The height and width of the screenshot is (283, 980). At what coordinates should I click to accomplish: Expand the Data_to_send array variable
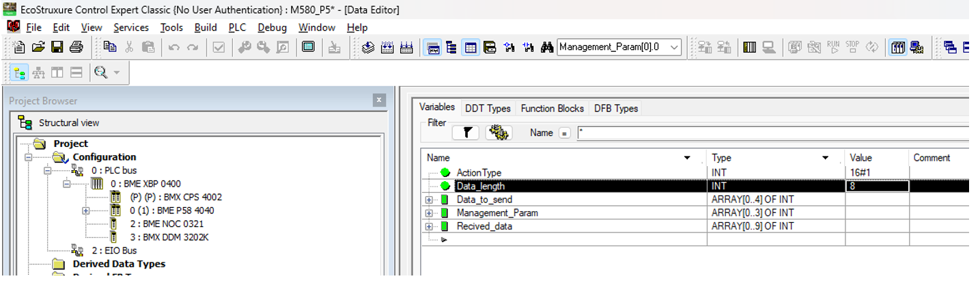(429, 200)
